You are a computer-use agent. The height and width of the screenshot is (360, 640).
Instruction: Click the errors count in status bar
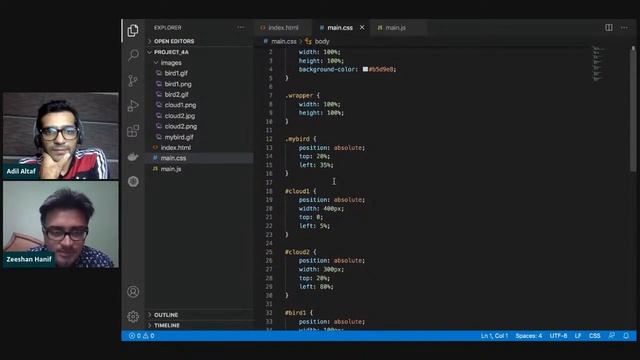[x=135, y=336]
